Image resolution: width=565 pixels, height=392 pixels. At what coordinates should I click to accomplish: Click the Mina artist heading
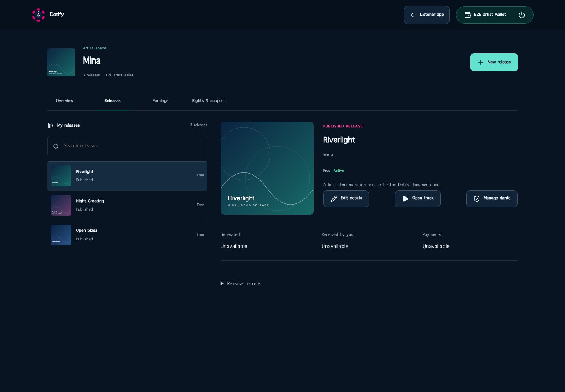click(92, 60)
